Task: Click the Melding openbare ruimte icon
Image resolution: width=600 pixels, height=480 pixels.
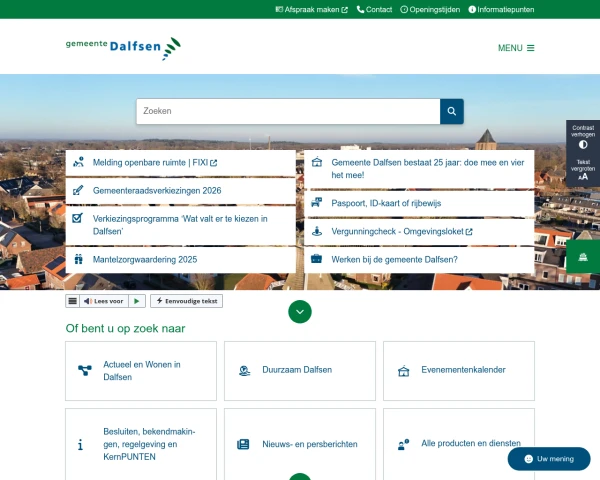Action: tap(78, 162)
